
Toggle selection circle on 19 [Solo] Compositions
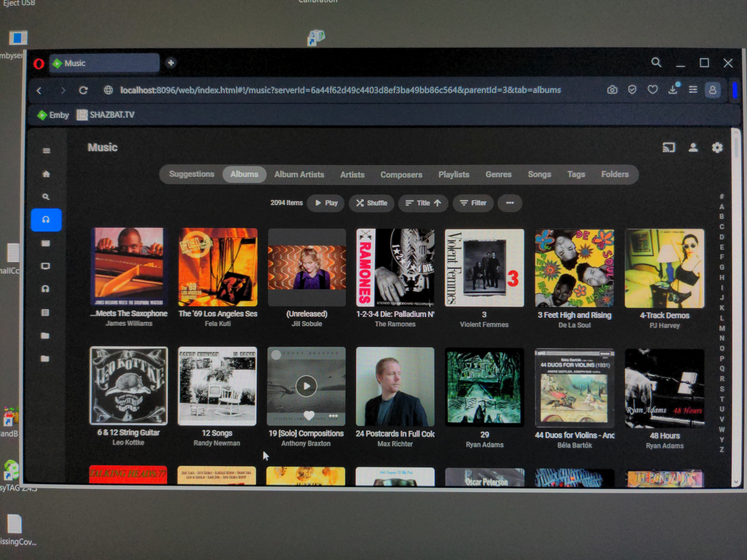(276, 355)
